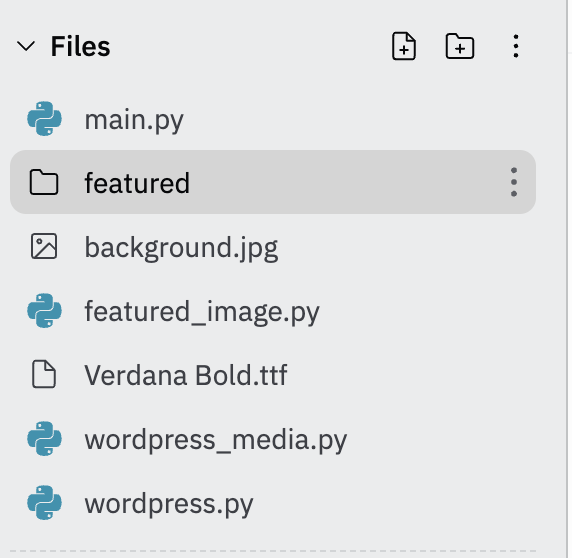572x558 pixels.
Task: Expand the featured folder via its folder icon
Action: (44, 182)
